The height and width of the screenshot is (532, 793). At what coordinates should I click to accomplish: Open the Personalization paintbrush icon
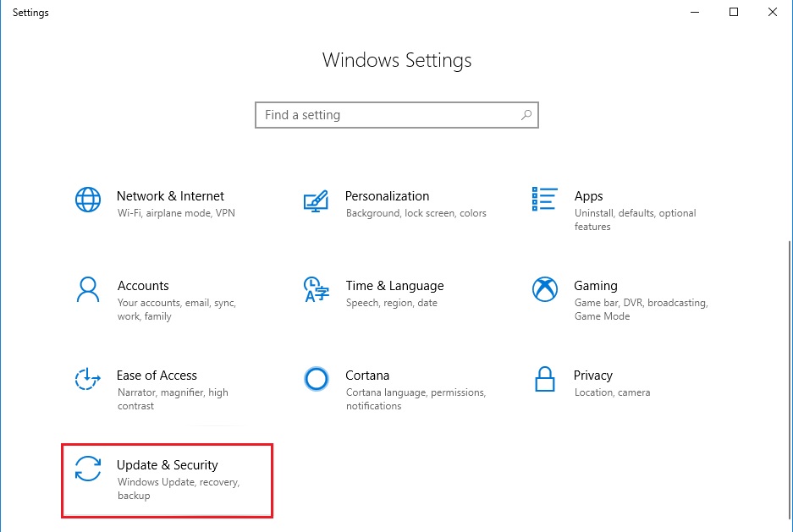(x=316, y=200)
